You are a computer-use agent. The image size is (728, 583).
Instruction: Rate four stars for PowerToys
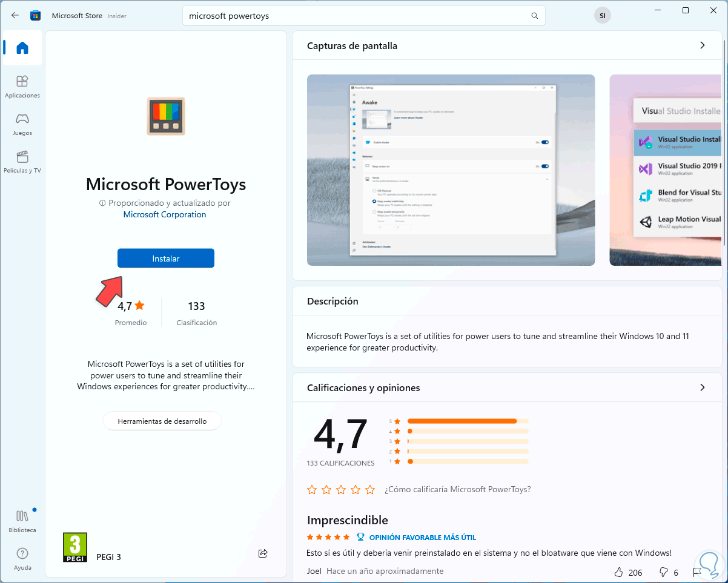tap(356, 489)
